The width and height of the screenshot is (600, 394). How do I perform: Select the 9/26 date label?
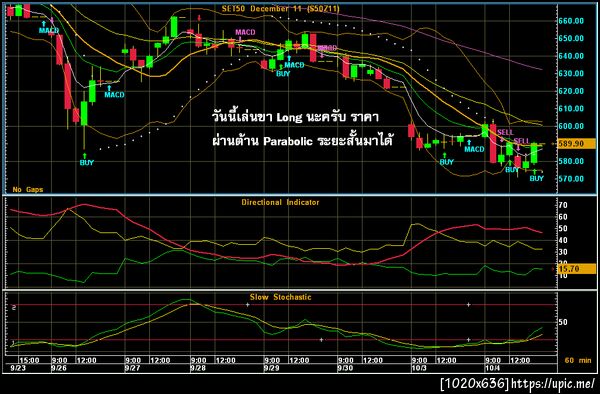[58, 368]
